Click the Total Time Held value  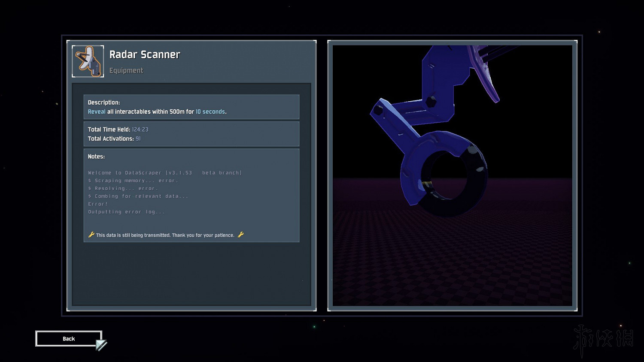coord(140,130)
